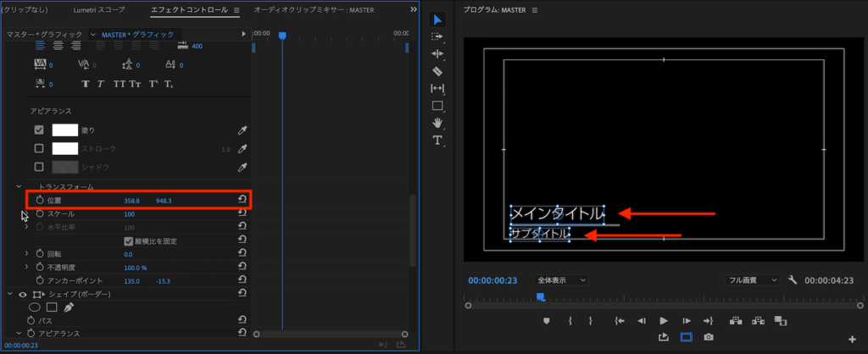Select the Ripple Edit tool

[437, 54]
